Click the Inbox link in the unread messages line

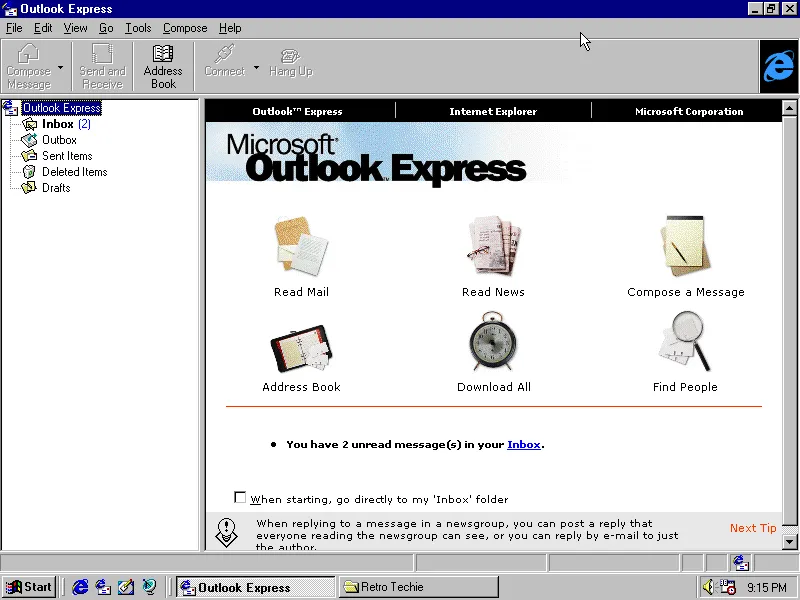(x=524, y=444)
